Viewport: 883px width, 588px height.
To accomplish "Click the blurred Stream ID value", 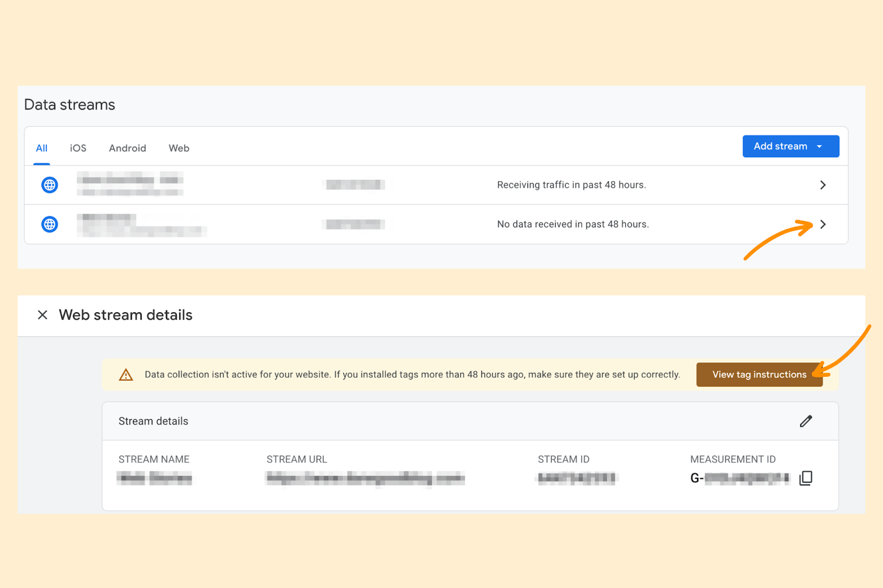I will pyautogui.click(x=577, y=478).
